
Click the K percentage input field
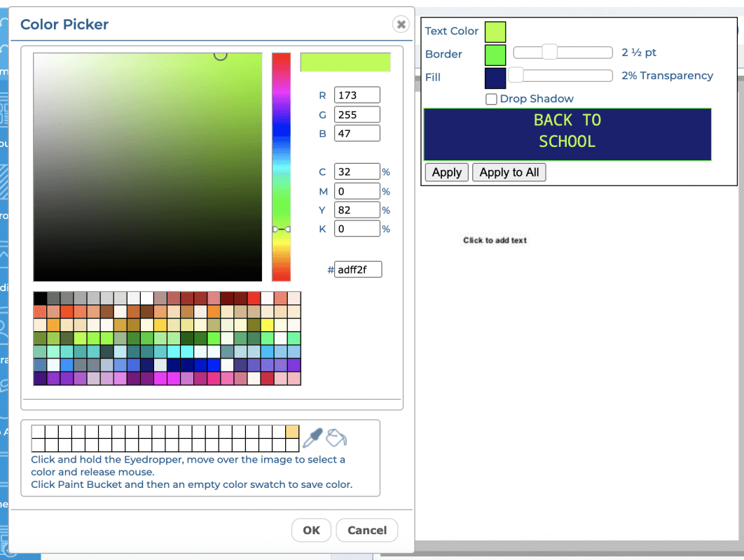(x=357, y=229)
